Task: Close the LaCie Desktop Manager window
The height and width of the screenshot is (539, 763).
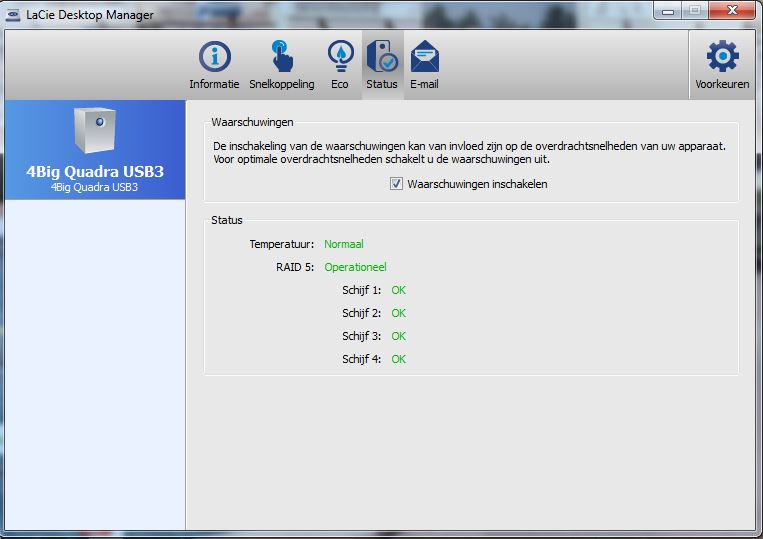Action: point(732,11)
